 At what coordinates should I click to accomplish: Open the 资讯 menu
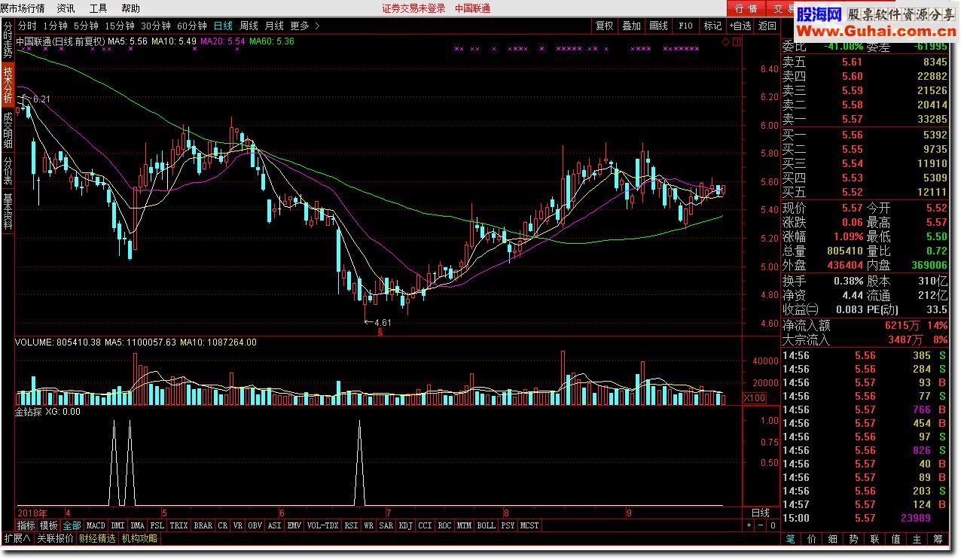point(66,8)
